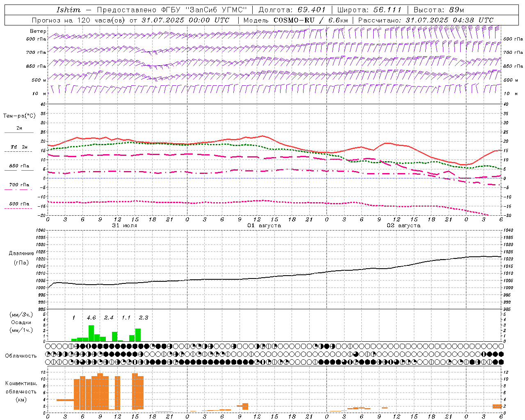Click the 'Облачность' cloudiness label

[x=21, y=356]
